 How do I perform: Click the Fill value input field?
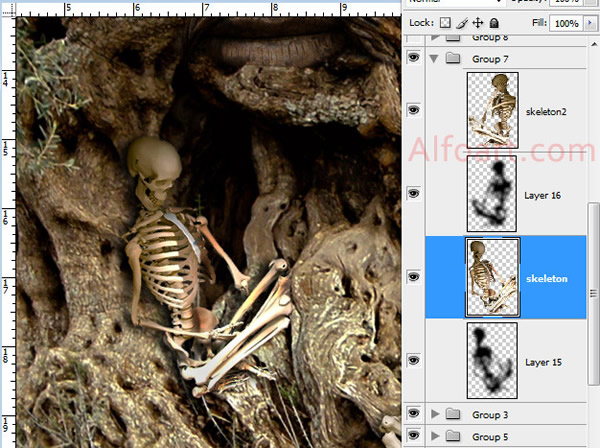[x=565, y=23]
